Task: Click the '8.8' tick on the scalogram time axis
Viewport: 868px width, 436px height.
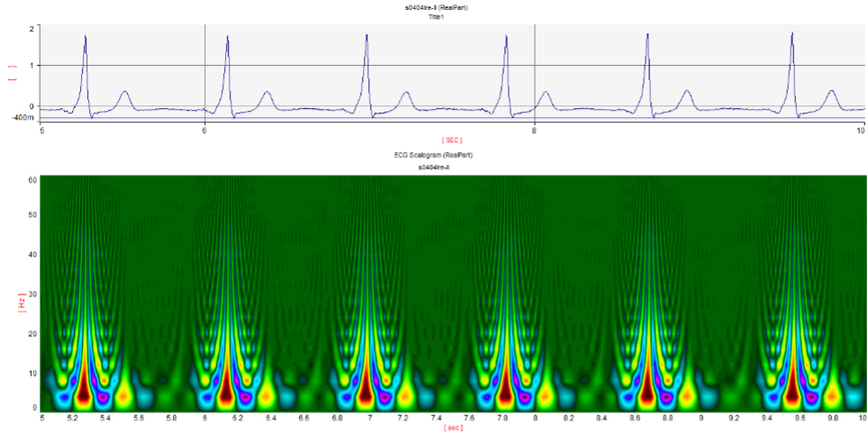Action: (x=666, y=420)
